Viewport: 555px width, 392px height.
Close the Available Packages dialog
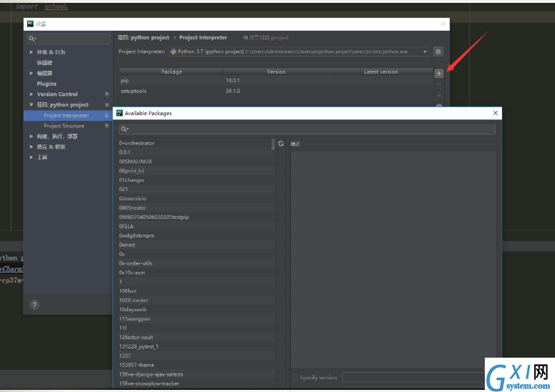coord(496,113)
